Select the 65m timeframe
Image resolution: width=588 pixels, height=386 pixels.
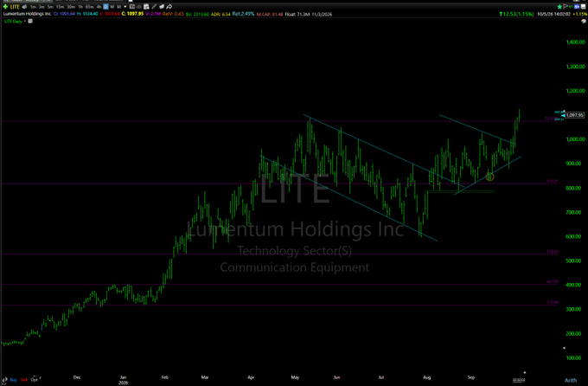90,7
